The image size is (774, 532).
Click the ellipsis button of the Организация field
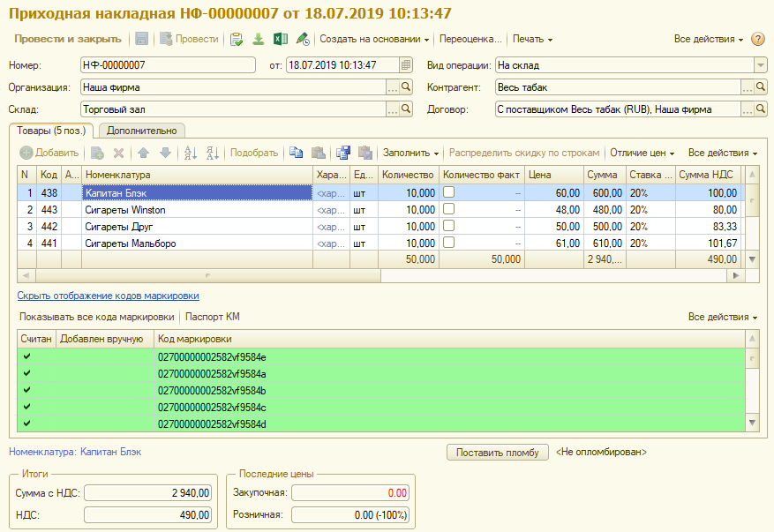(x=393, y=87)
